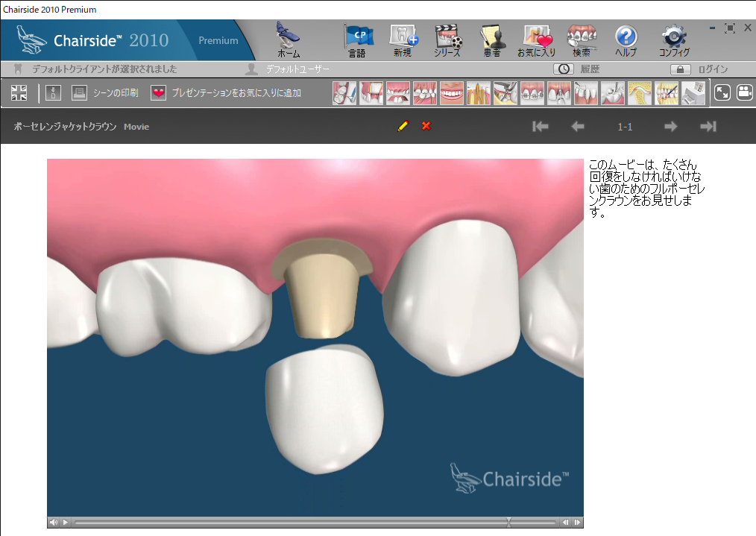Screen dimensions: 756x536
Task: Click the デフォルトユーザー user label
Action: point(297,69)
